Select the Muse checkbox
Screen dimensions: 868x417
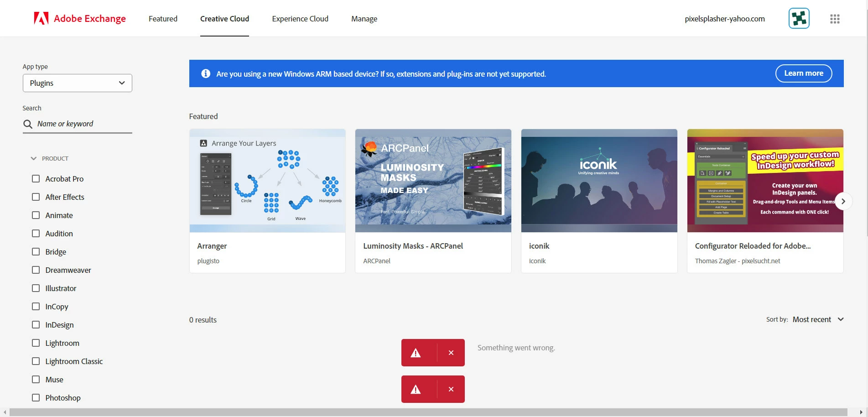click(x=36, y=379)
